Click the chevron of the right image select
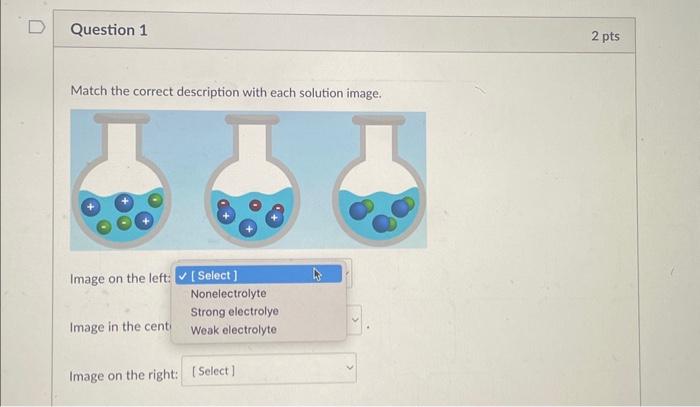 (350, 368)
